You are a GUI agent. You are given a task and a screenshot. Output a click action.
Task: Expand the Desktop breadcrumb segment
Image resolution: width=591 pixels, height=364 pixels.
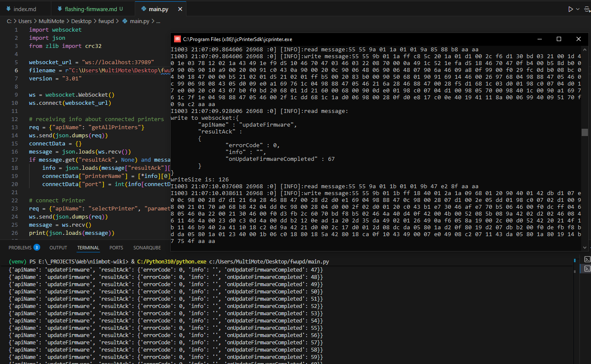(x=81, y=21)
